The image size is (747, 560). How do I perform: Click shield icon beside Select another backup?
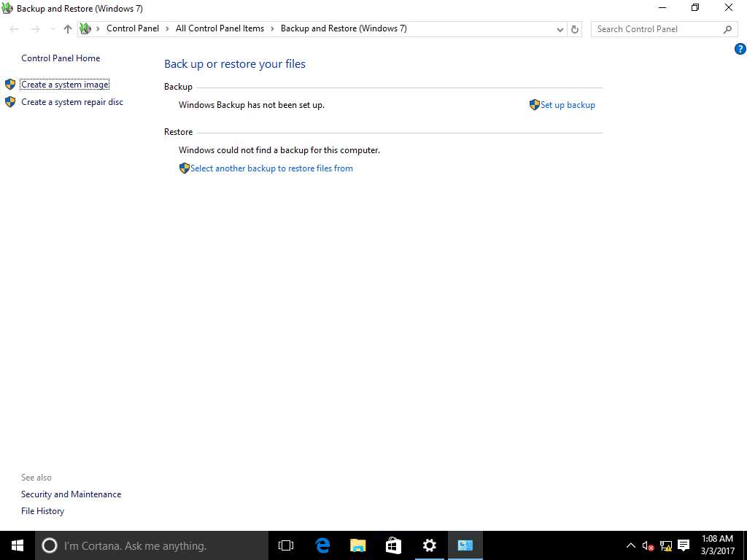point(185,168)
